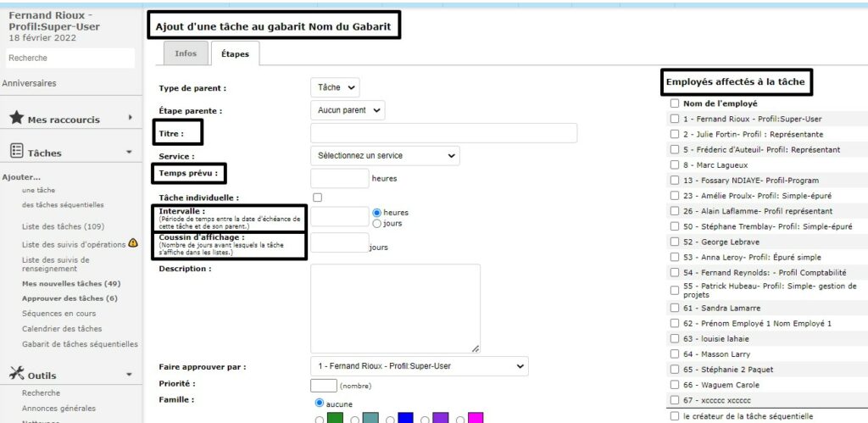
Task: Switch to the Infos tab
Action: pos(186,53)
